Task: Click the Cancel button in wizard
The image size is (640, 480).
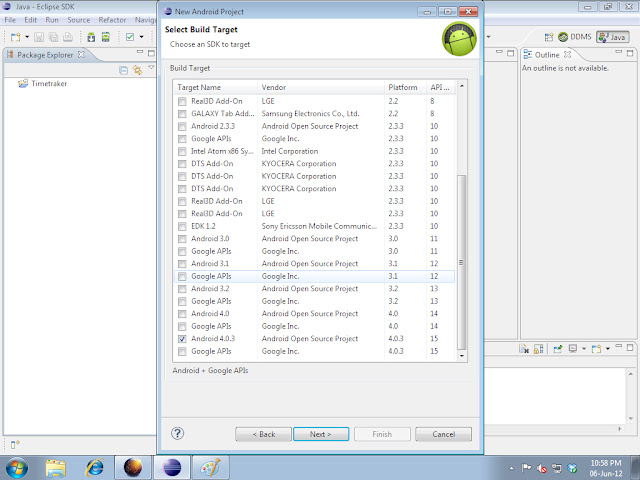Action: 443,434
